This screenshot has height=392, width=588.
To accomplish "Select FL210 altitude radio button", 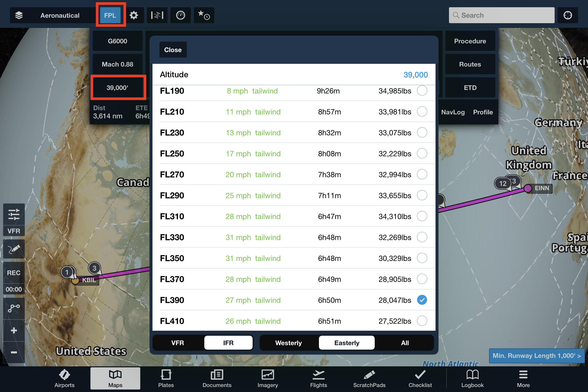I will tap(422, 111).
